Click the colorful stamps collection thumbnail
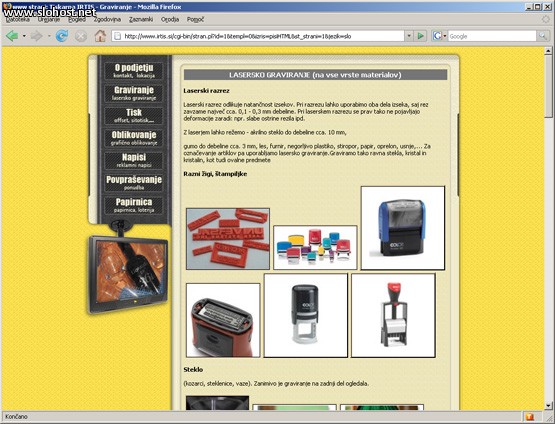The width and height of the screenshot is (555, 424). 315,247
